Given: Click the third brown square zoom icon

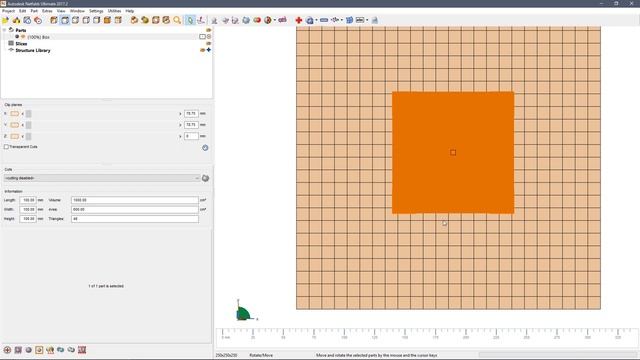Looking at the screenshot, I should 156,20.
